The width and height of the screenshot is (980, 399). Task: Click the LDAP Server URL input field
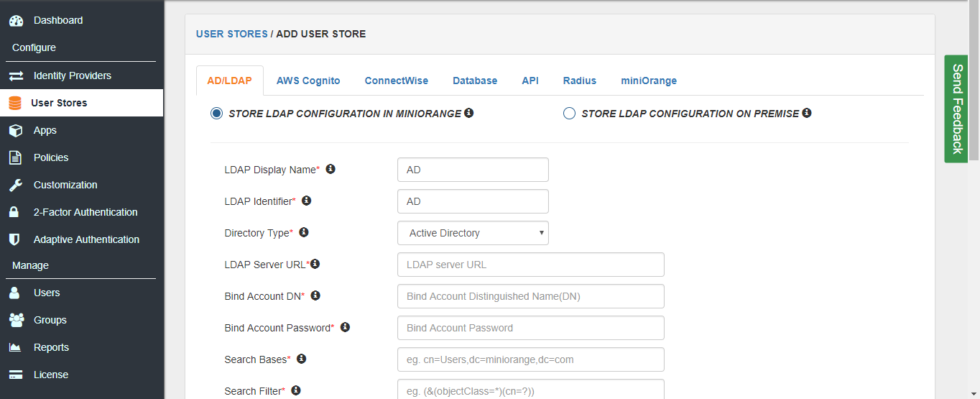click(531, 265)
